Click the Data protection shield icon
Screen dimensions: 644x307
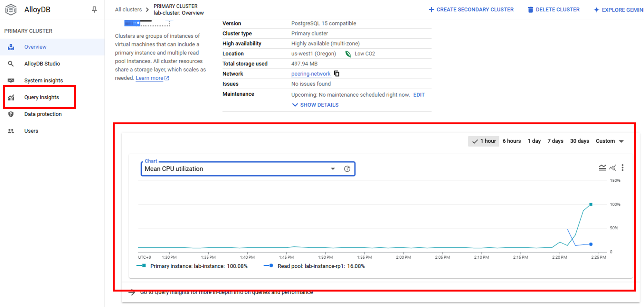point(11,114)
